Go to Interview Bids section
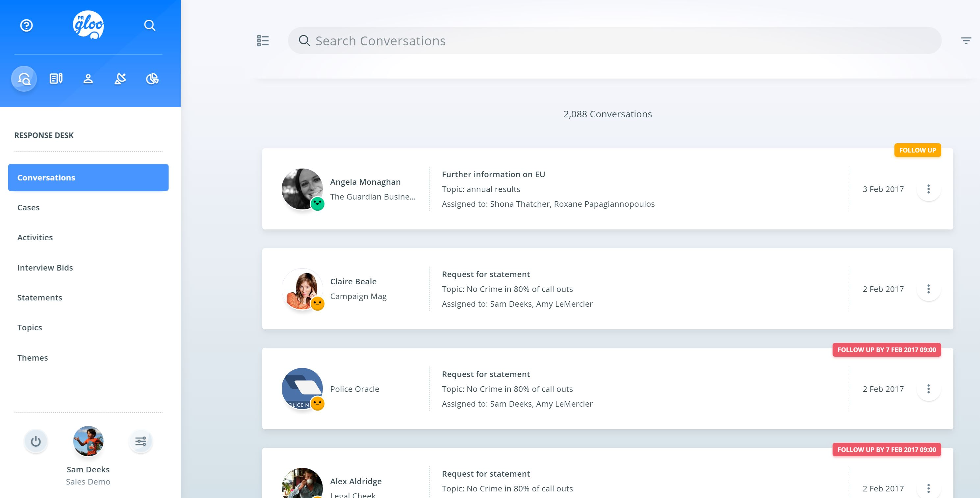The height and width of the screenshot is (498, 980). click(x=45, y=268)
